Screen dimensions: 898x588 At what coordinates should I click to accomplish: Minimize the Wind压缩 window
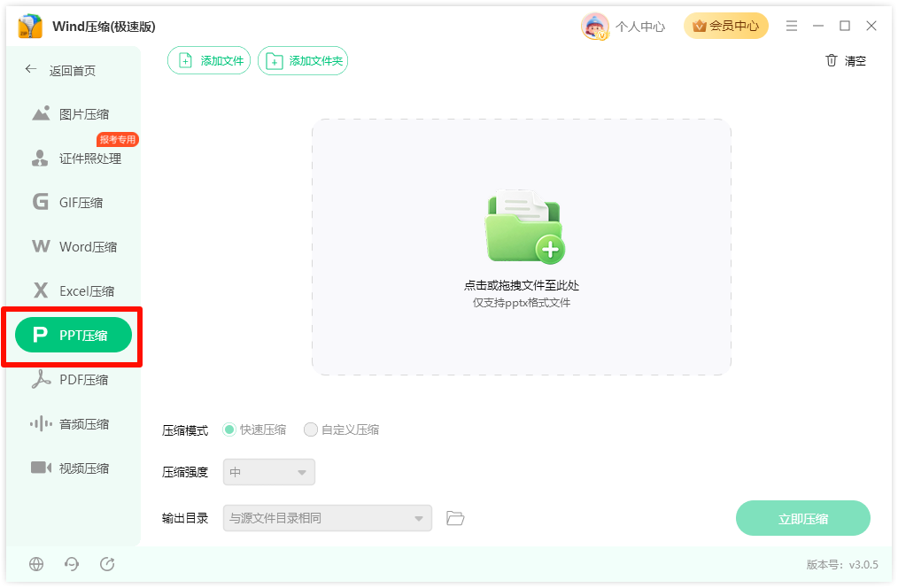point(817,26)
